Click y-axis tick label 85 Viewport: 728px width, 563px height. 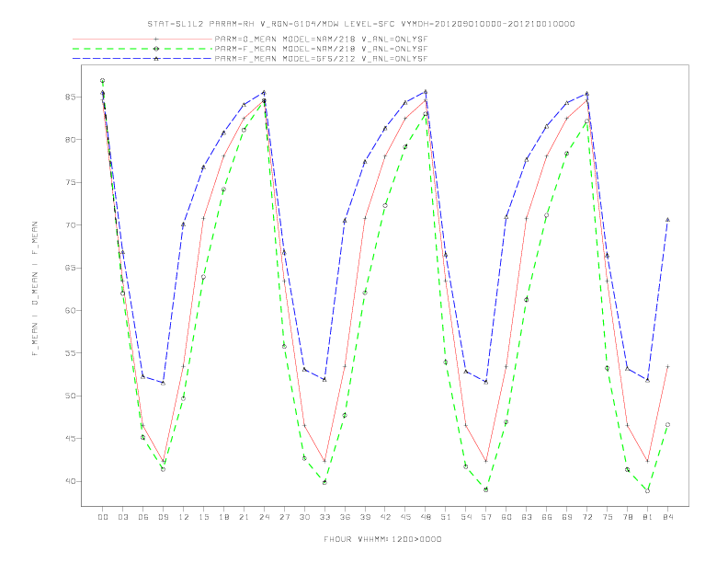click(71, 98)
